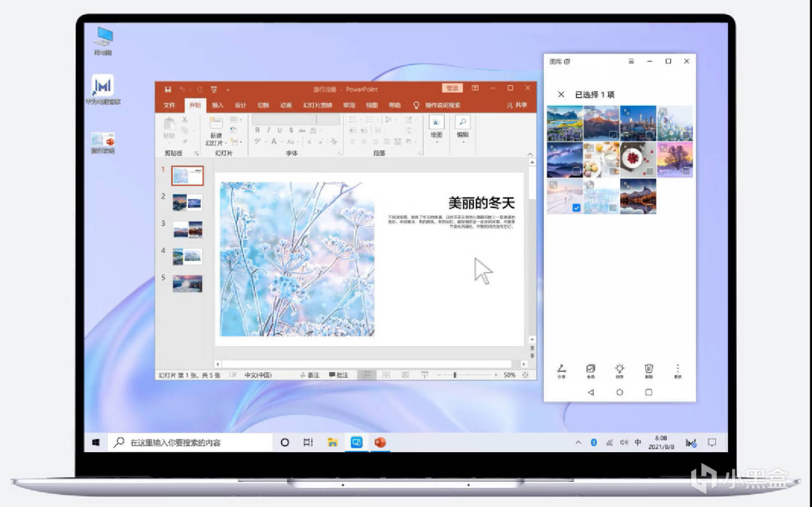The height and width of the screenshot is (507, 812).
Task: Save the presentation using the floppy icon
Action: pyautogui.click(x=168, y=89)
